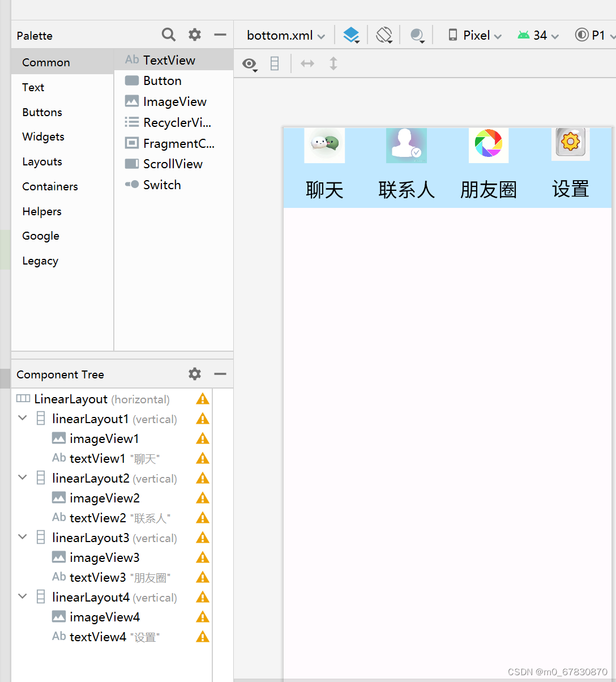This screenshot has height=682, width=616.
Task: Select Widgets palette category
Action: click(x=62, y=137)
